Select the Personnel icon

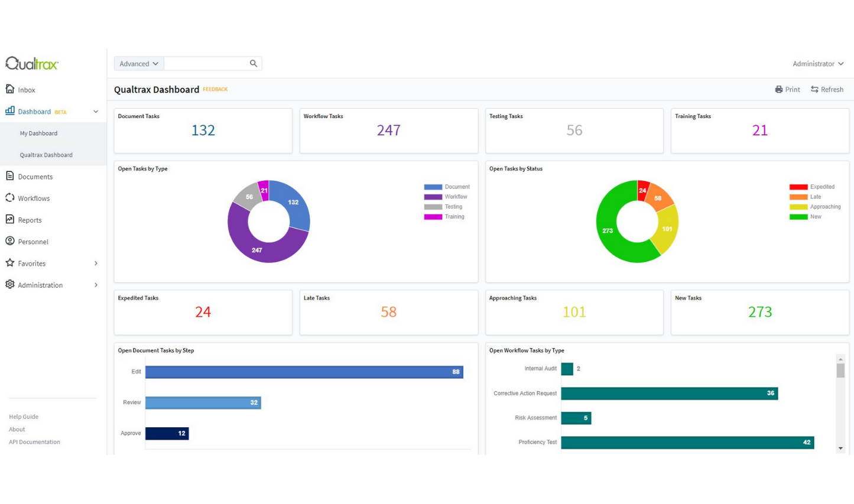[10, 241]
